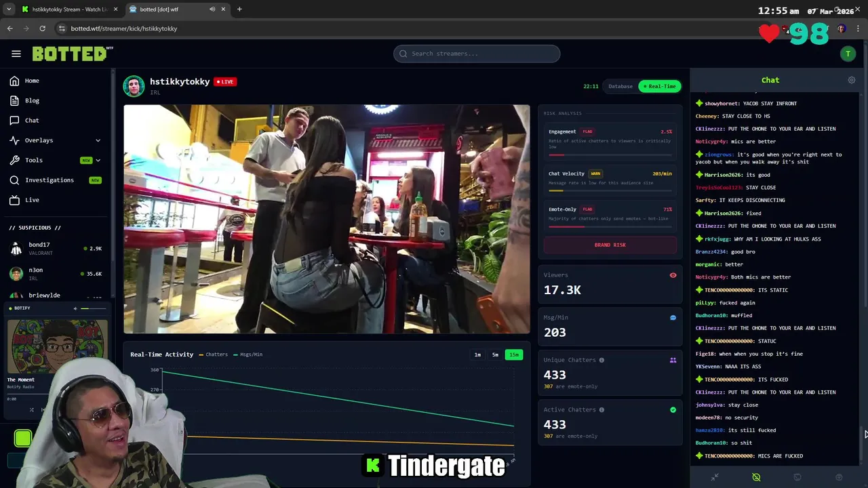Click the Active Chatters info icon
Viewport: 868px width, 488px height.
point(601,409)
